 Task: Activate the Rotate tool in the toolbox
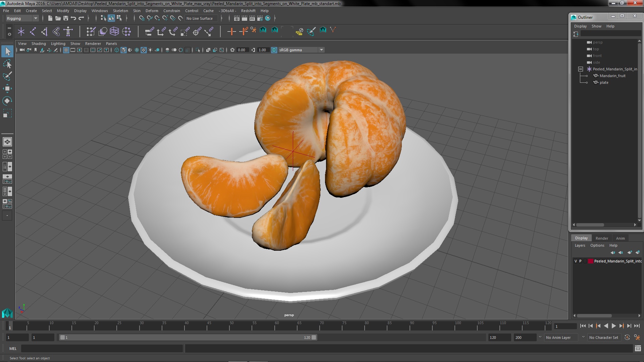(7, 101)
